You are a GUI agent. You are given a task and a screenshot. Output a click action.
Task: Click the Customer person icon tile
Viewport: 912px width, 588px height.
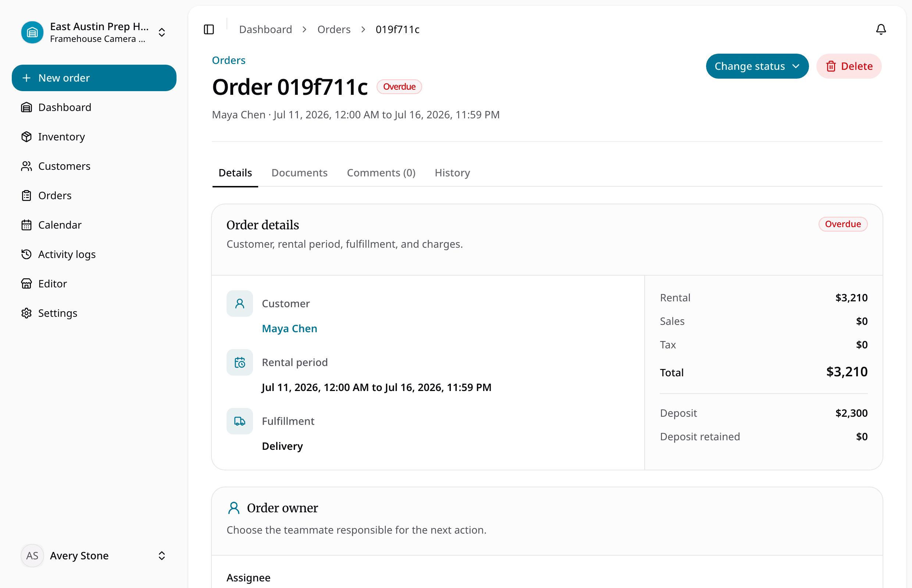click(239, 304)
